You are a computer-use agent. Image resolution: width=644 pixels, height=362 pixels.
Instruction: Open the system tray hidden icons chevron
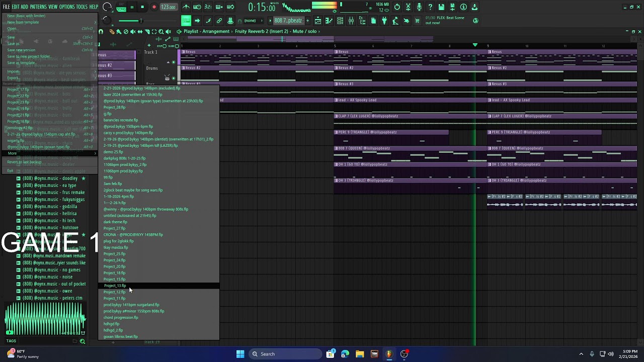click(581, 354)
